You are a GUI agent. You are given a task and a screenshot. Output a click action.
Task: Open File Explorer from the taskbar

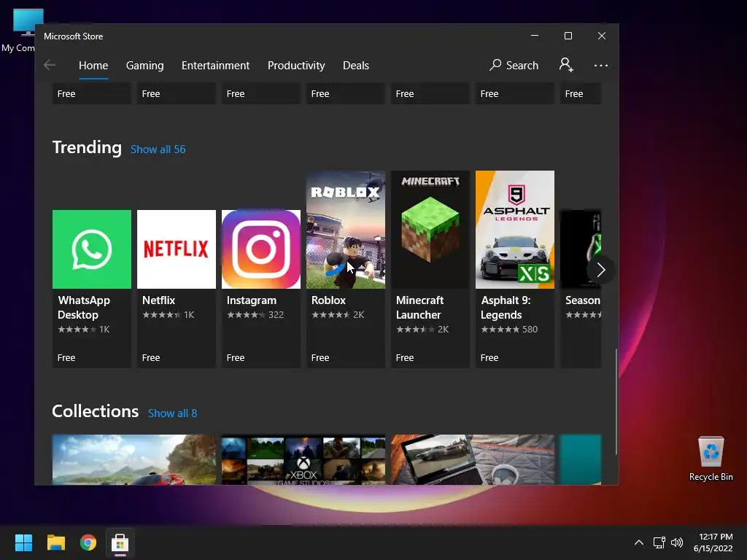click(x=56, y=542)
